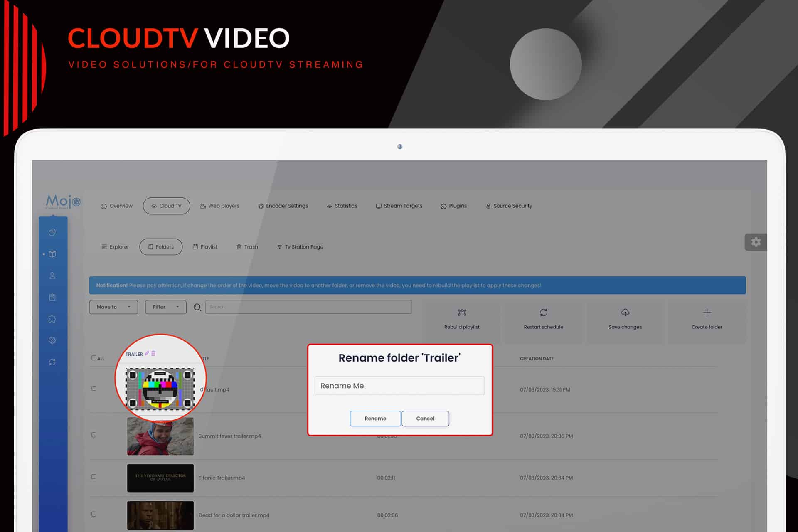Go to the Overview tab

pyautogui.click(x=117, y=206)
